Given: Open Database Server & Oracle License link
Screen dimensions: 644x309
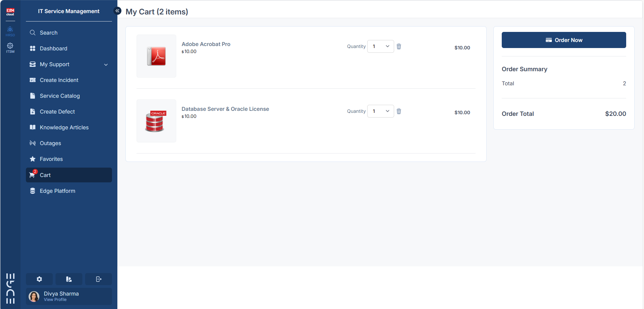Looking at the screenshot, I should click(x=225, y=109).
